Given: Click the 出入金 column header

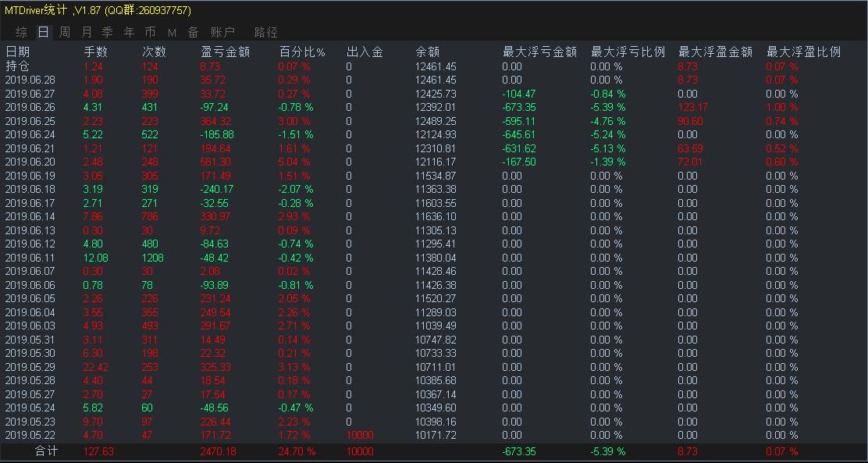Looking at the screenshot, I should (x=365, y=52).
